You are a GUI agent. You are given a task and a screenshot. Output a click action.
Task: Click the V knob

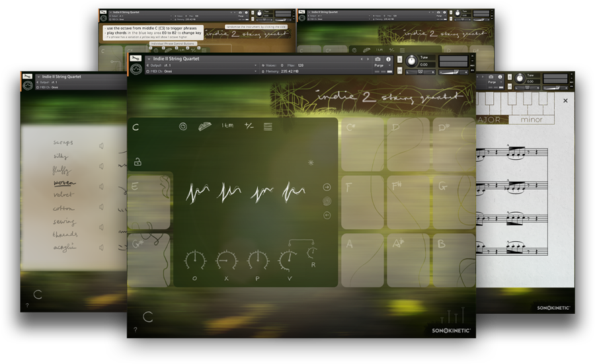click(289, 261)
